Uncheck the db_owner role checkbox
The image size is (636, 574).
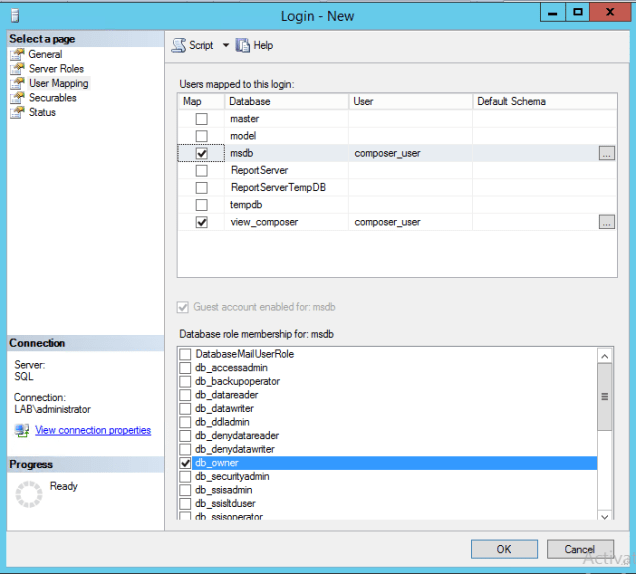(x=185, y=463)
